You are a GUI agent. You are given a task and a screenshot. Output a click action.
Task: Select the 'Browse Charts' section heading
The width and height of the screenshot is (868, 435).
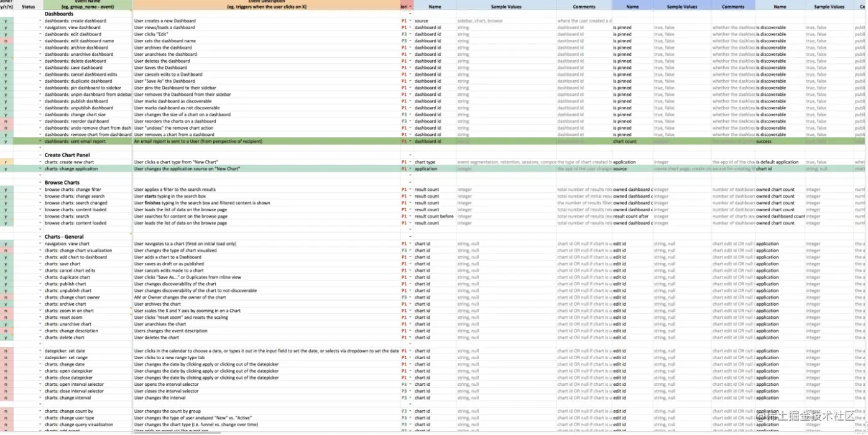tap(88, 183)
